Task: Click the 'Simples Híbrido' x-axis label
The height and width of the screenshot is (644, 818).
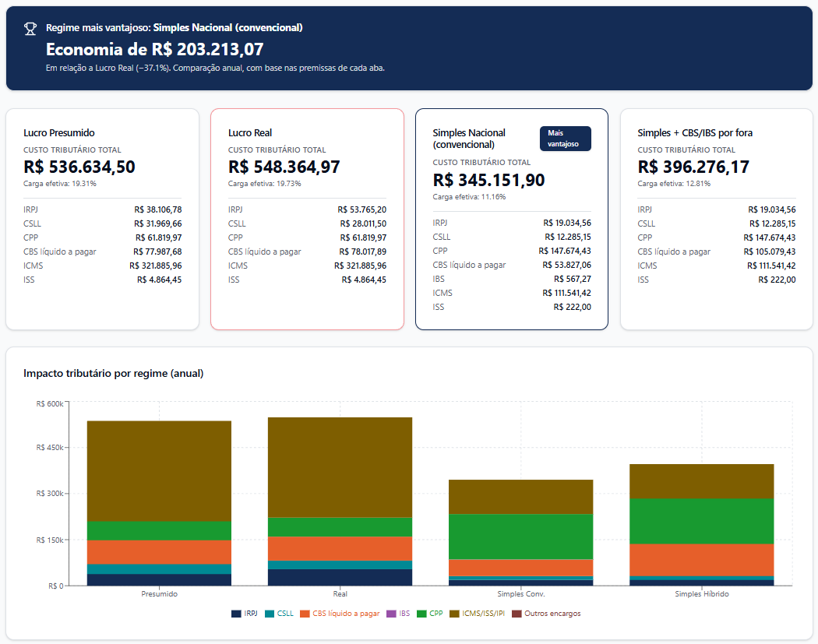Action: coord(702,594)
